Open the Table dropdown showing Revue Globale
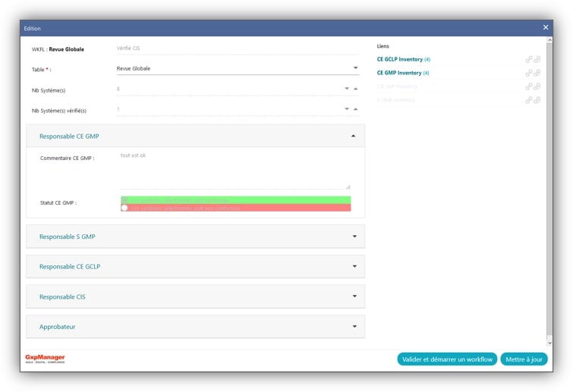The width and height of the screenshot is (573, 392). [355, 68]
